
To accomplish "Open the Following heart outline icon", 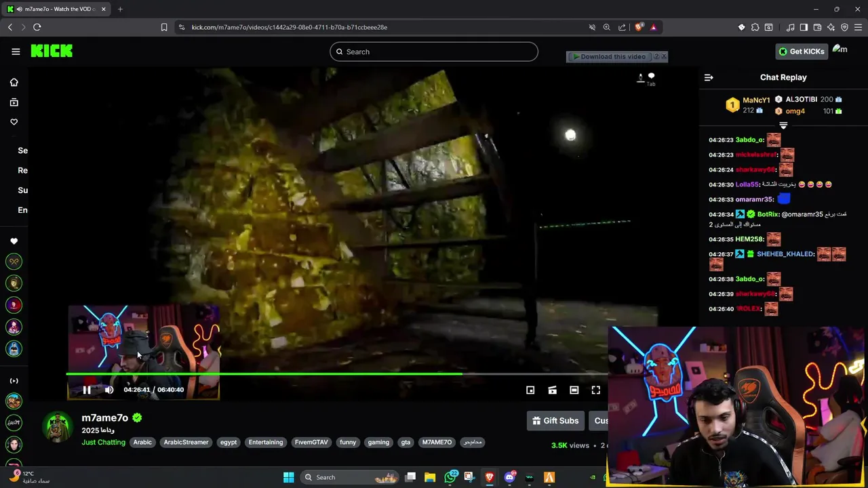I will [x=14, y=122].
